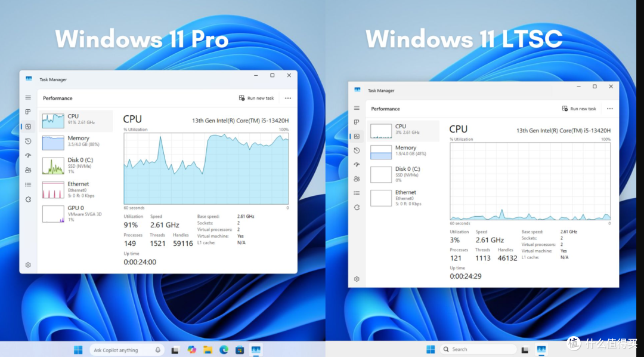Viewport: 644px width, 357px height.
Task: Open File Explorer from Pro taskbar
Action: tap(208, 350)
